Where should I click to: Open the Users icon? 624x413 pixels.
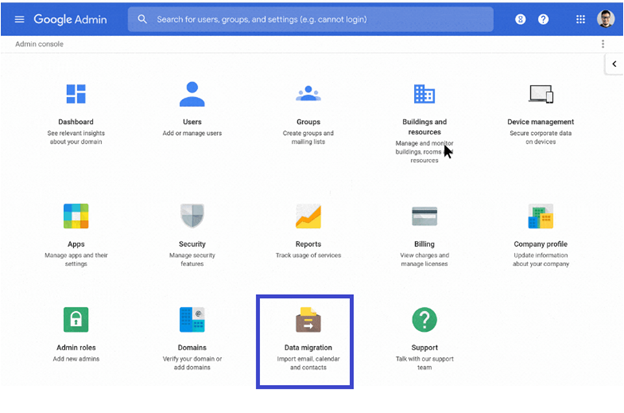[x=192, y=94]
